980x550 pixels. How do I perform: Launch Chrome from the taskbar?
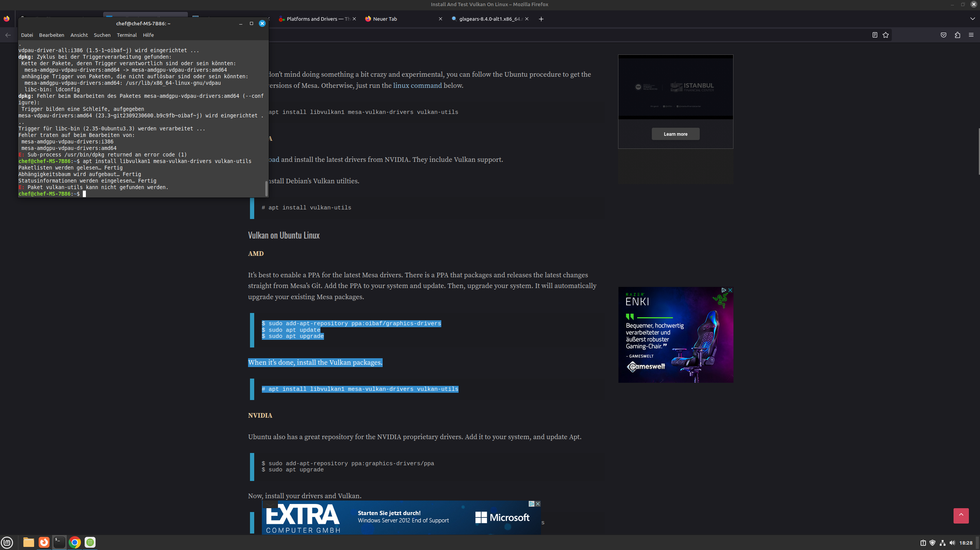pos(75,542)
